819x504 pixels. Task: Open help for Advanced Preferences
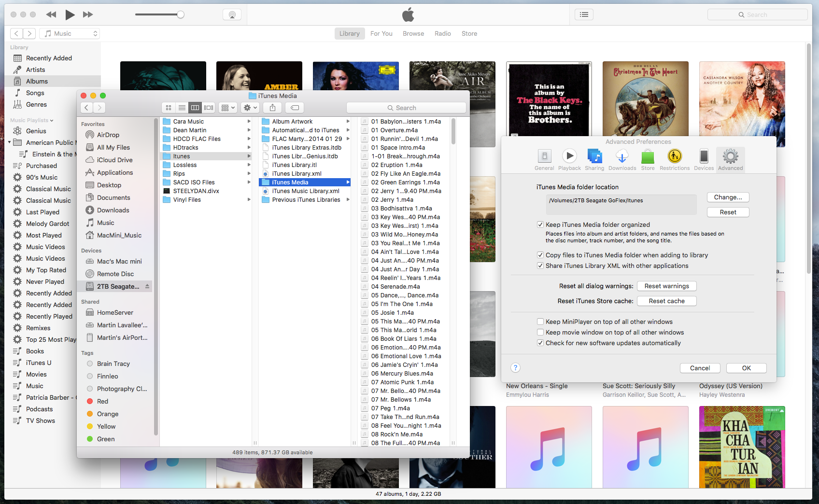(x=515, y=368)
